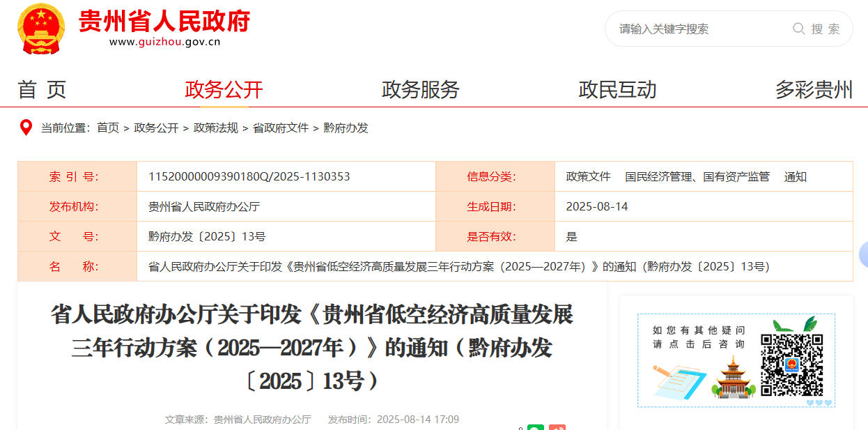The image size is (868, 430).
Task: Click the article headline 省人民政府办公厅关于印发
Action: coord(311,347)
